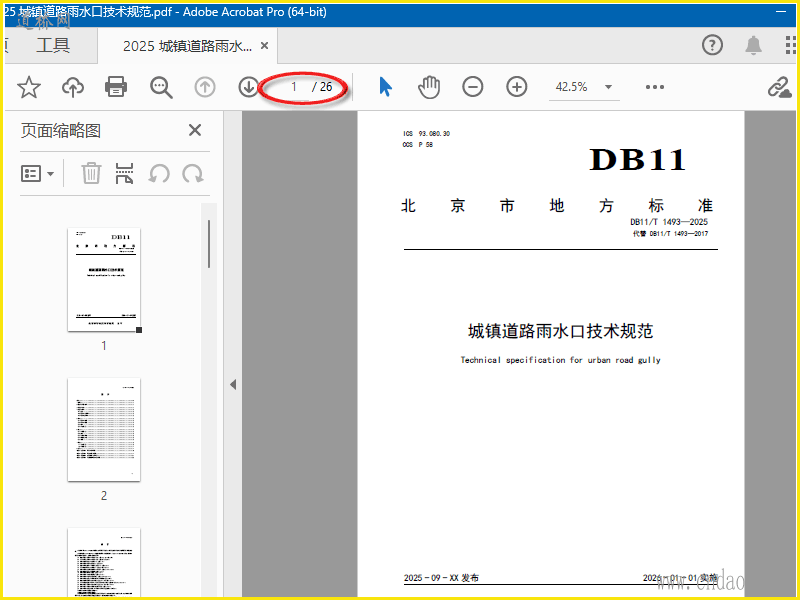Open the apps grid icon
The width and height of the screenshot is (800, 600).
click(790, 45)
